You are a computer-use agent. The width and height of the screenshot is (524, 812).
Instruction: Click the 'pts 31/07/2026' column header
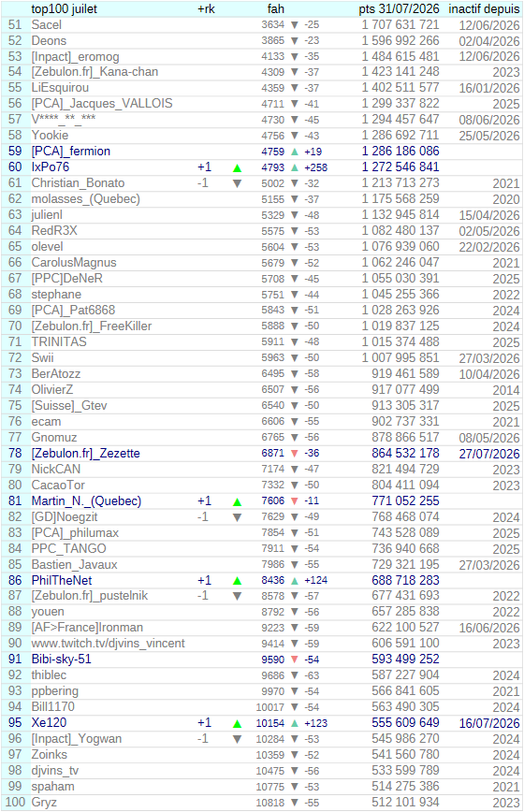click(x=399, y=8)
